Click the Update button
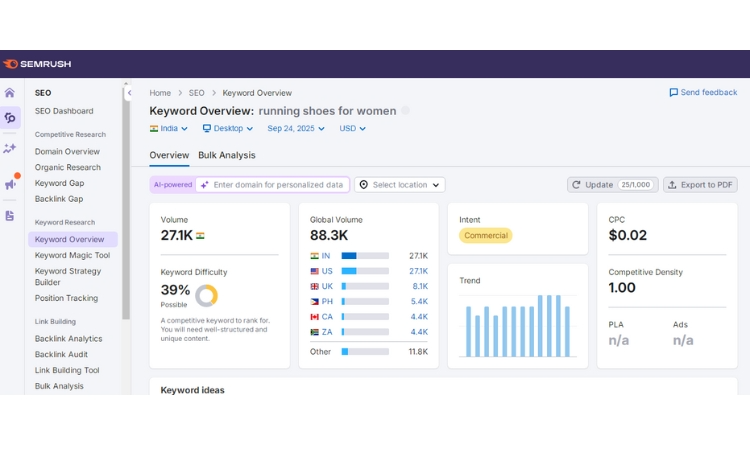Viewport: 750px width, 450px height. 611,185
